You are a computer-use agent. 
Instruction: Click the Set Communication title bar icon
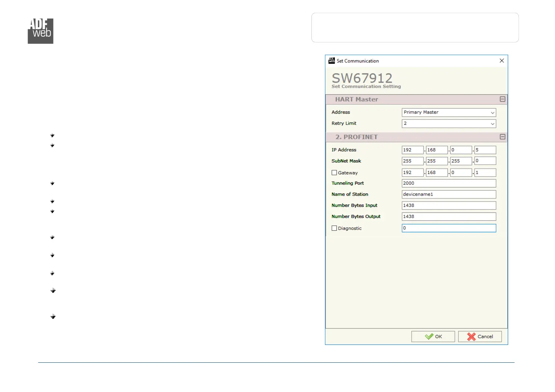(x=332, y=61)
